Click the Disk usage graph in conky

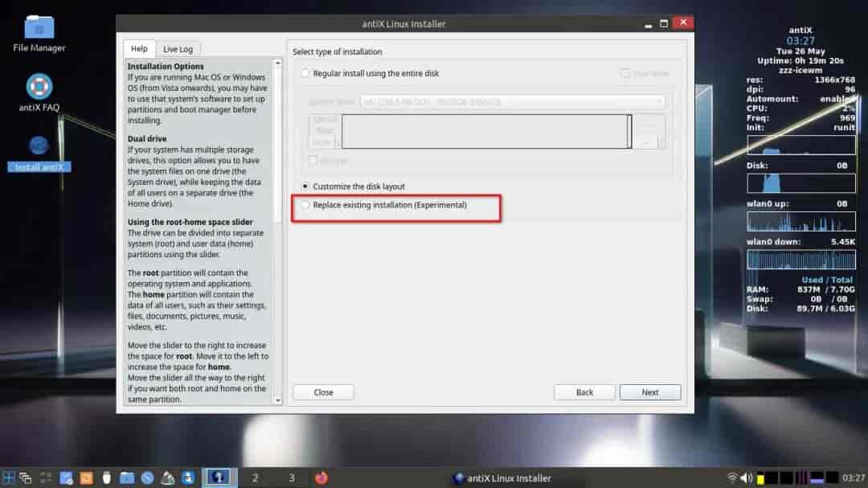[800, 182]
